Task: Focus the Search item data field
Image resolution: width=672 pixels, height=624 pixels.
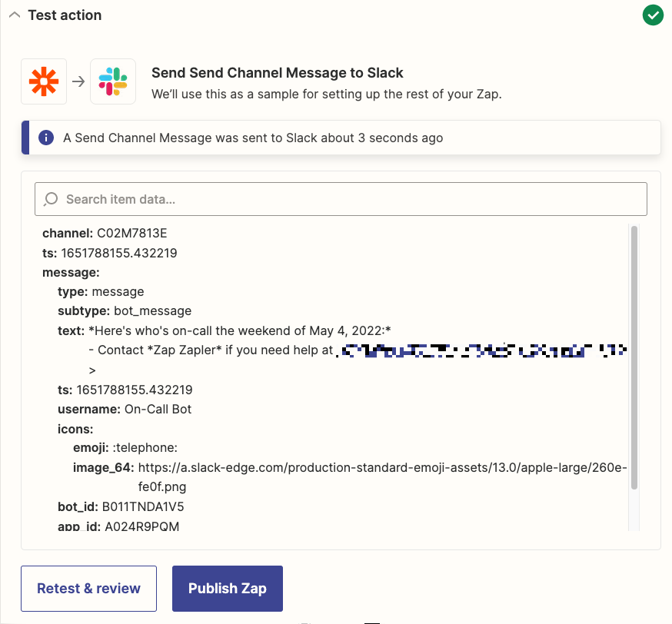Action: click(x=341, y=199)
